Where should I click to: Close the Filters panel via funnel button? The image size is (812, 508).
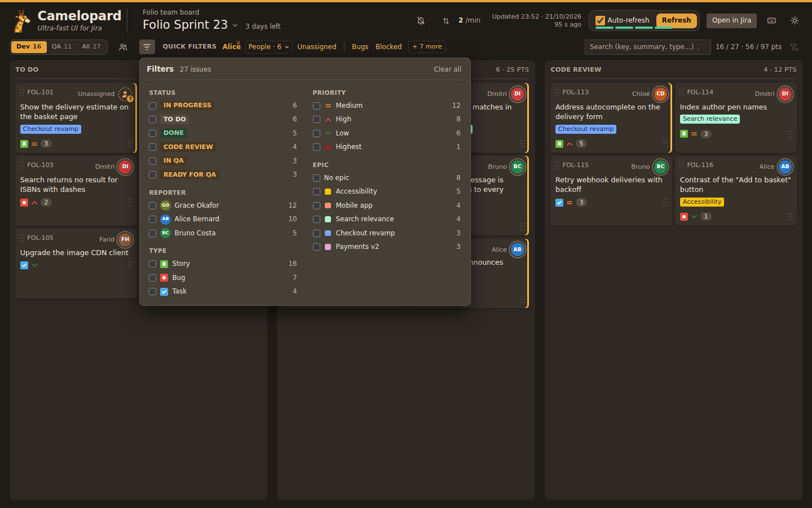click(147, 47)
